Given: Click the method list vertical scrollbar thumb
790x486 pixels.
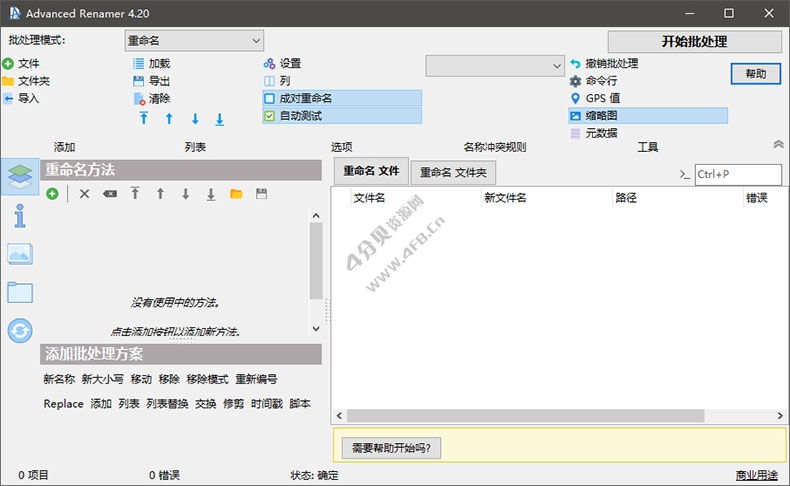Looking at the screenshot, I should coord(316,261).
